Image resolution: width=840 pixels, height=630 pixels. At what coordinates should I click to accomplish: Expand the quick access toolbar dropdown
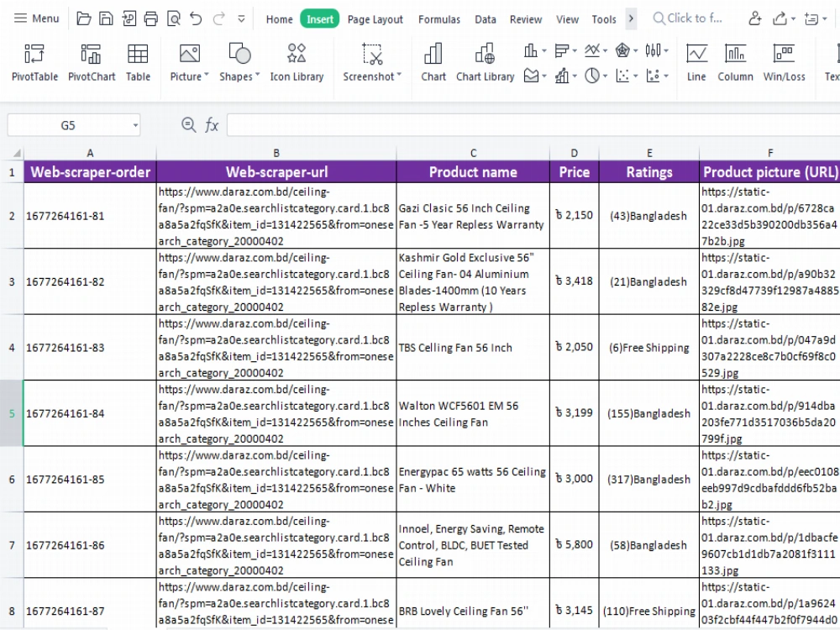[242, 19]
